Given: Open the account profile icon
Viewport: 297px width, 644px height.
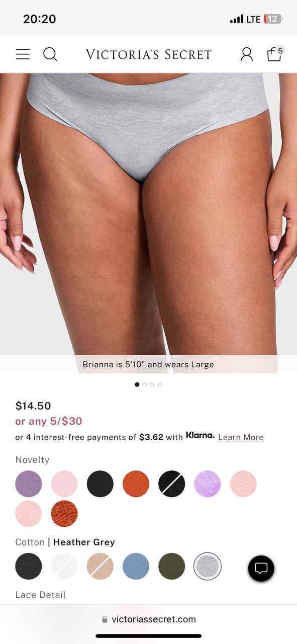Looking at the screenshot, I should pos(247,54).
